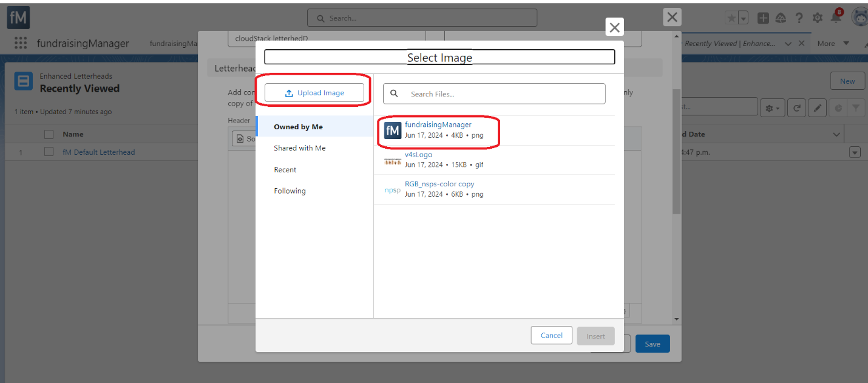The image size is (868, 383).
Task: Close the Select Image dialog with X
Action: pyautogui.click(x=614, y=27)
